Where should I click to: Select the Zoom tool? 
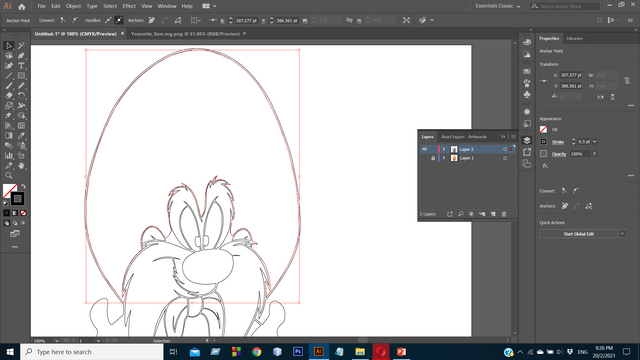(9, 176)
